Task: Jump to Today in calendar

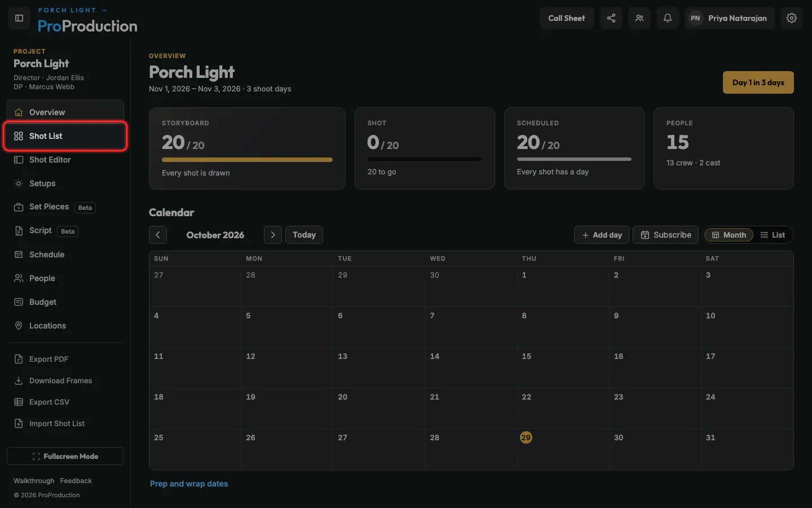Action: 304,235
